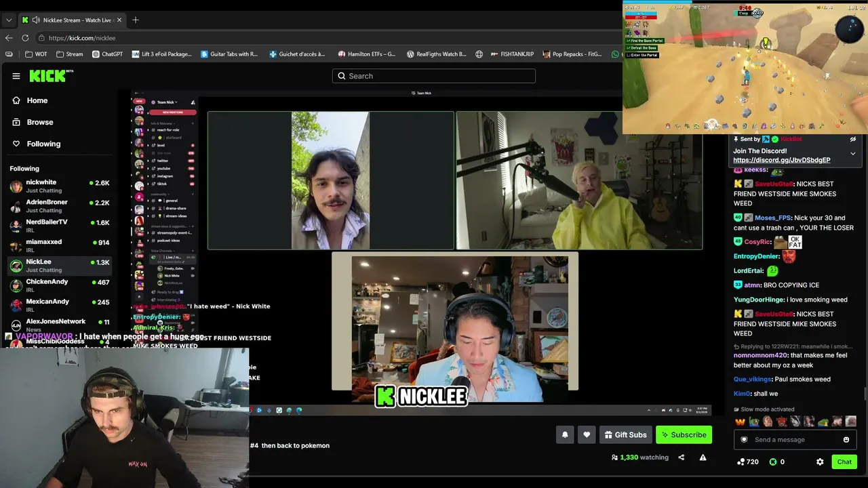Collapse the pinned message chevron

(x=852, y=154)
